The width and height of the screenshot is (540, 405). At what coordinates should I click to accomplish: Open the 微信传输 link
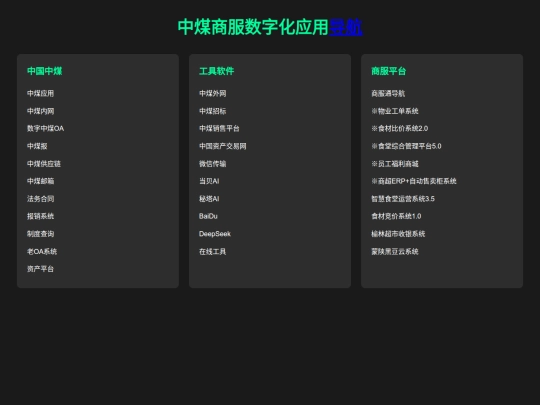tap(212, 164)
